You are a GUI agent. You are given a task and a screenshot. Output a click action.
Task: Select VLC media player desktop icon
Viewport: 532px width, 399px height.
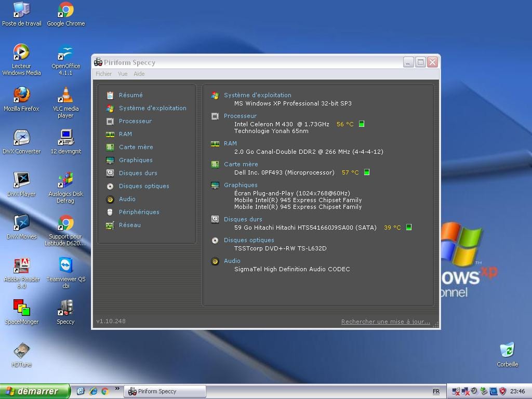pos(66,102)
